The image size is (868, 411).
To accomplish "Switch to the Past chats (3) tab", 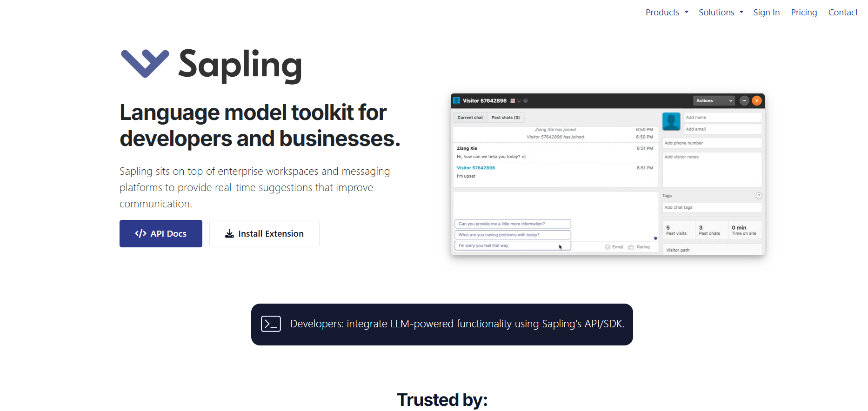I will tap(506, 118).
